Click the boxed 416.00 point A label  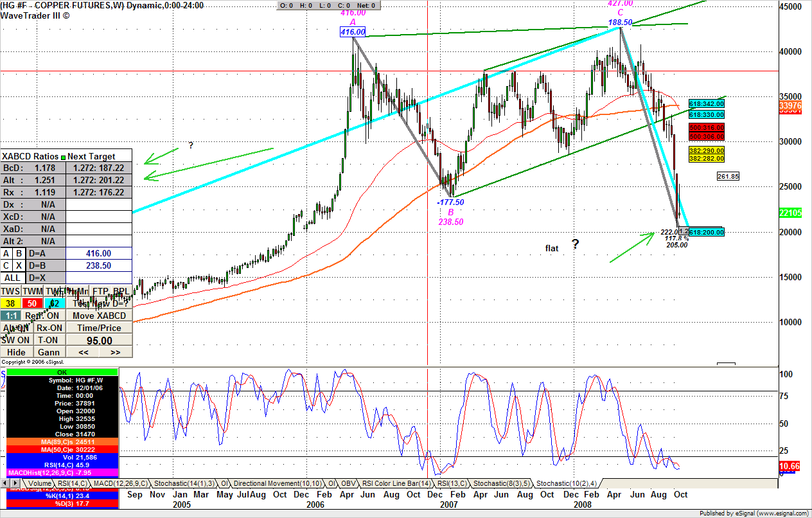pos(353,31)
